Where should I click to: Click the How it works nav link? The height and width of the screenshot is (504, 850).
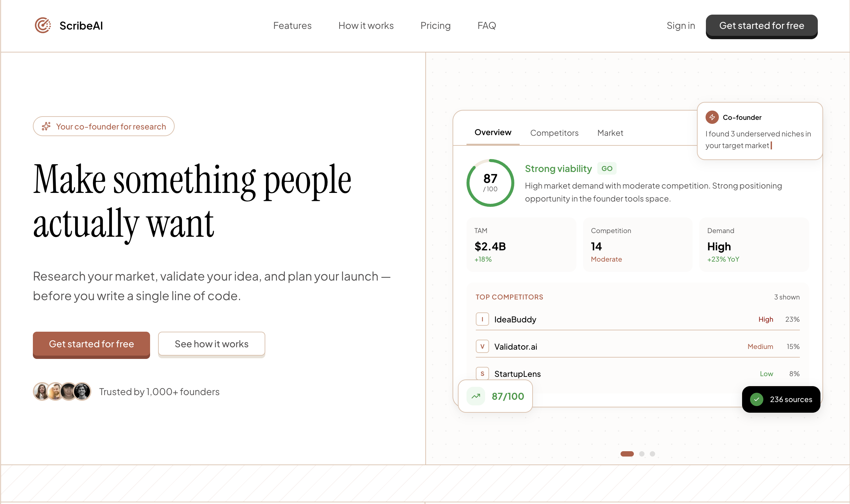coord(366,26)
